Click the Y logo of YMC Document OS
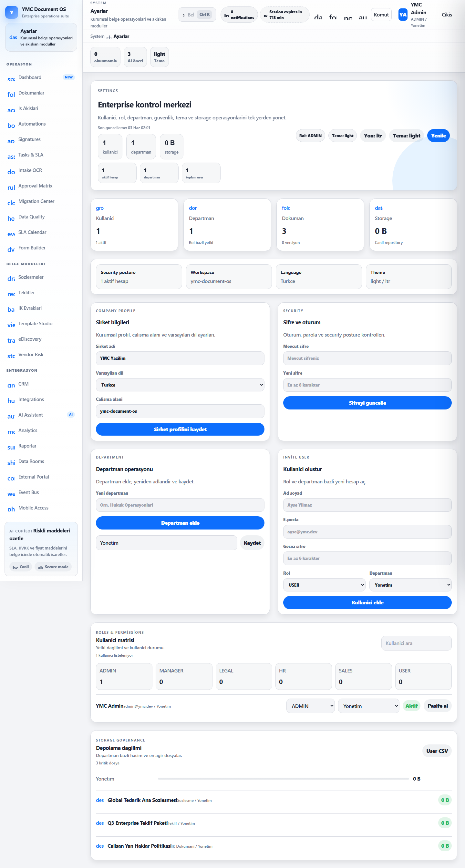 pos(12,13)
